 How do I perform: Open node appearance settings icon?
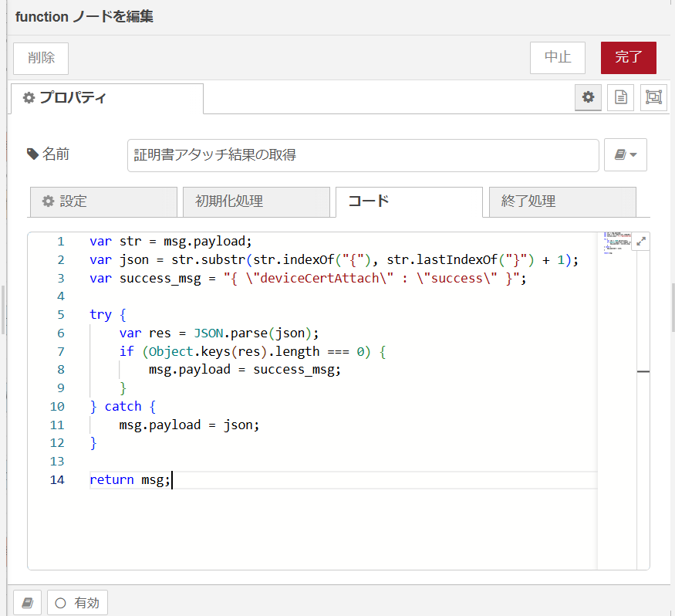tap(653, 97)
